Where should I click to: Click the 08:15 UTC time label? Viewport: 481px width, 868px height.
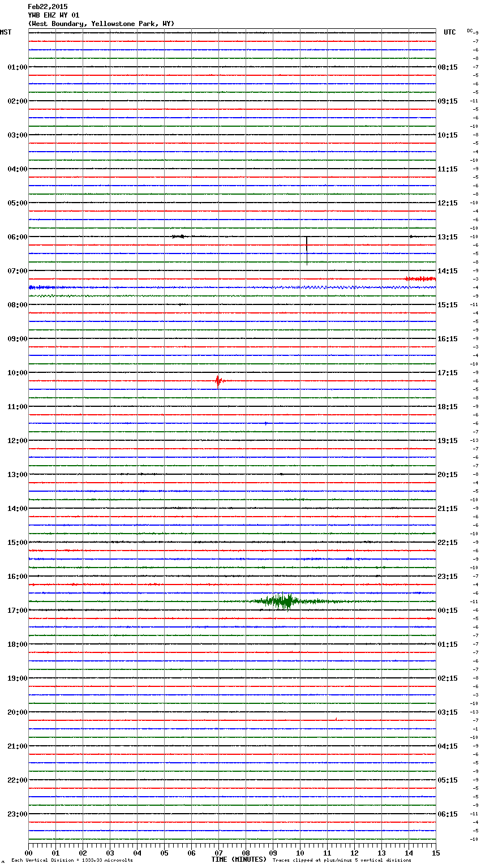[x=448, y=67]
